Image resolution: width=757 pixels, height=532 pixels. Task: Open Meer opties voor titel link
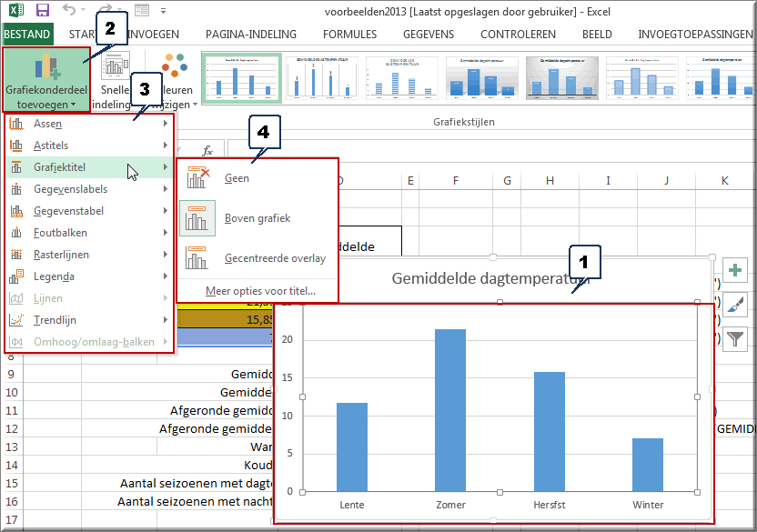[x=260, y=291]
